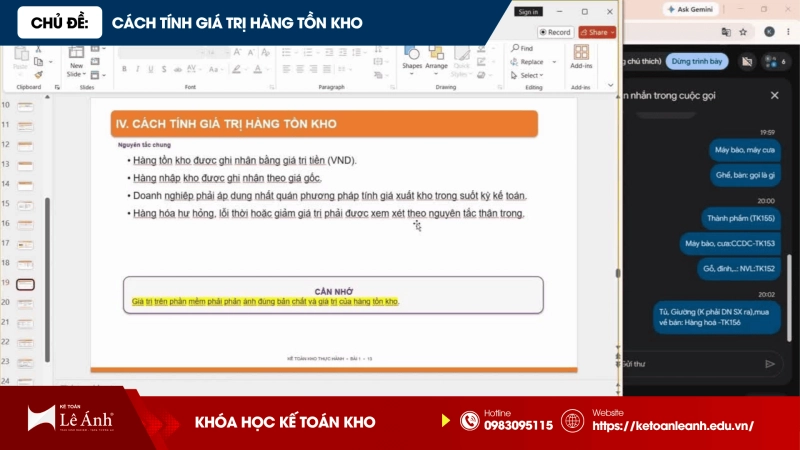Image resolution: width=800 pixels, height=450 pixels.
Task: Click the slide thumbnail pane scrollbar
Action: 47,280
